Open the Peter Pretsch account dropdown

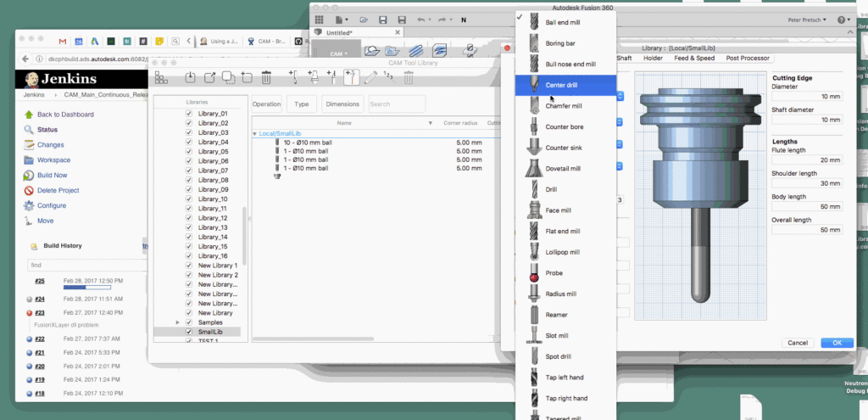click(x=807, y=20)
